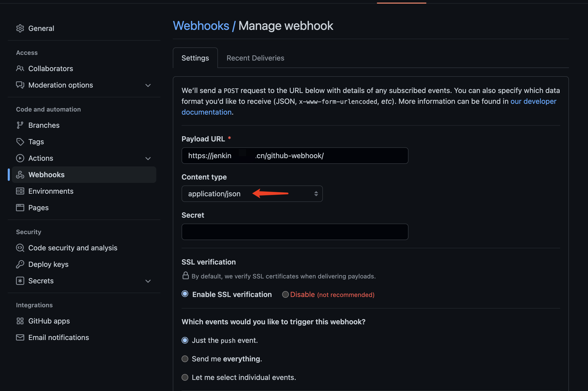Click the Actions play-circle icon
The height and width of the screenshot is (391, 588).
[20, 158]
